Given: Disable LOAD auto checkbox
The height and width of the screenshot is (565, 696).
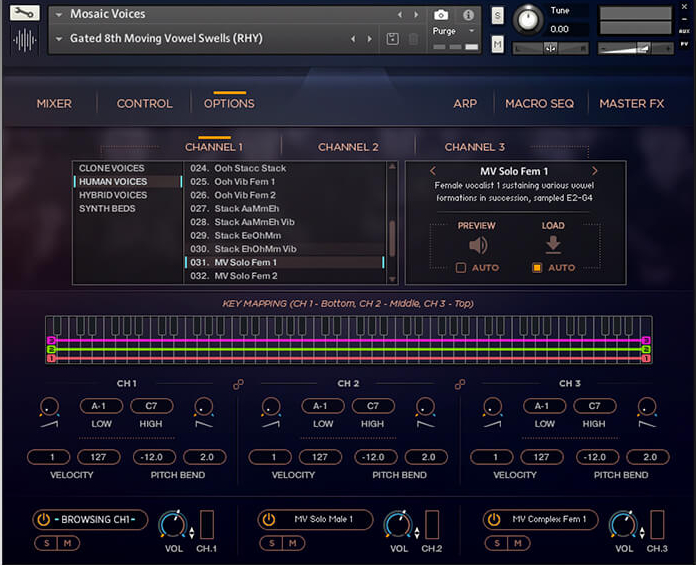Looking at the screenshot, I should (x=537, y=268).
